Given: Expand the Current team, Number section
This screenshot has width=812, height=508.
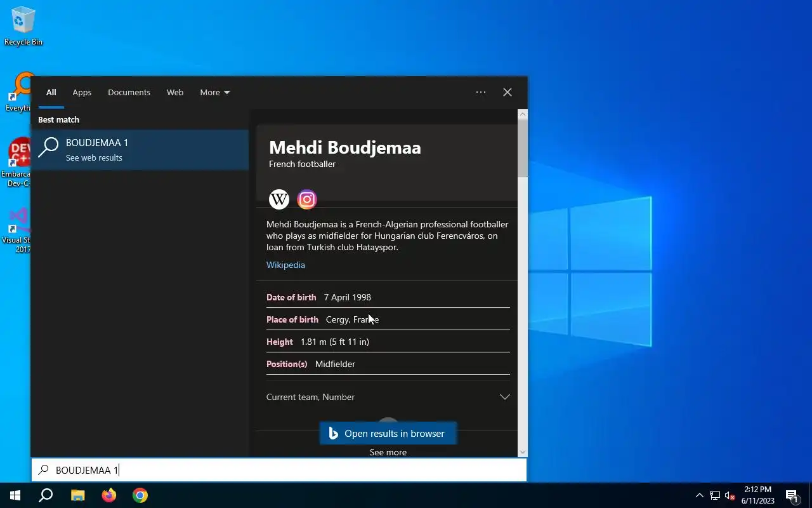Looking at the screenshot, I should [x=388, y=397].
